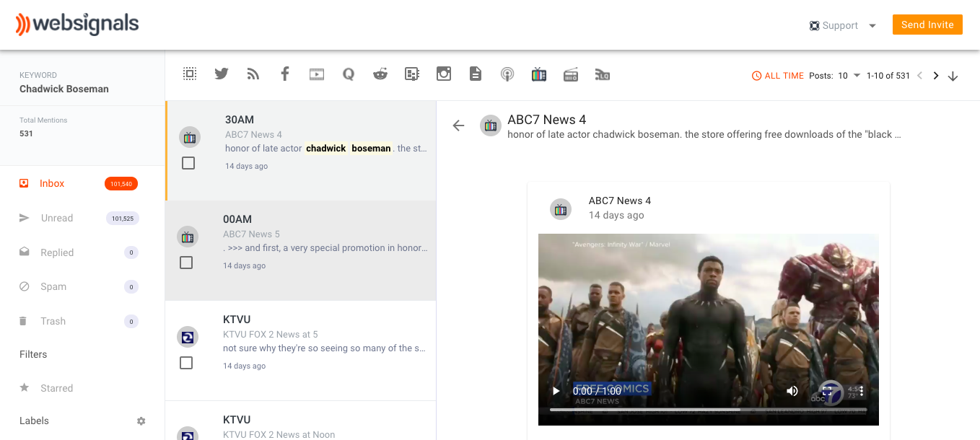Check the KTVU FOX 2 News at 5 mention
The height and width of the screenshot is (440, 980).
(x=186, y=363)
